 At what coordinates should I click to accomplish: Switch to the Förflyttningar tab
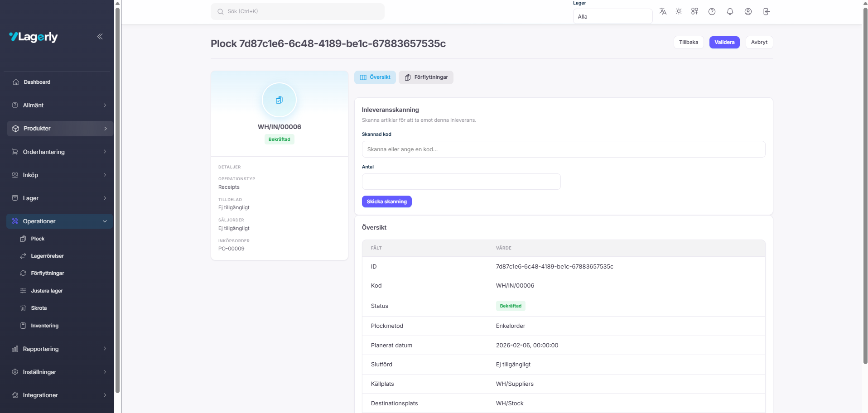(425, 77)
